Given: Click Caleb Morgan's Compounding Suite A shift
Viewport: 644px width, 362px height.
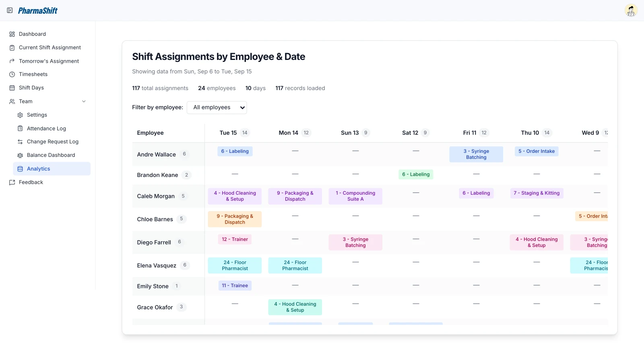Looking at the screenshot, I should point(355,196).
